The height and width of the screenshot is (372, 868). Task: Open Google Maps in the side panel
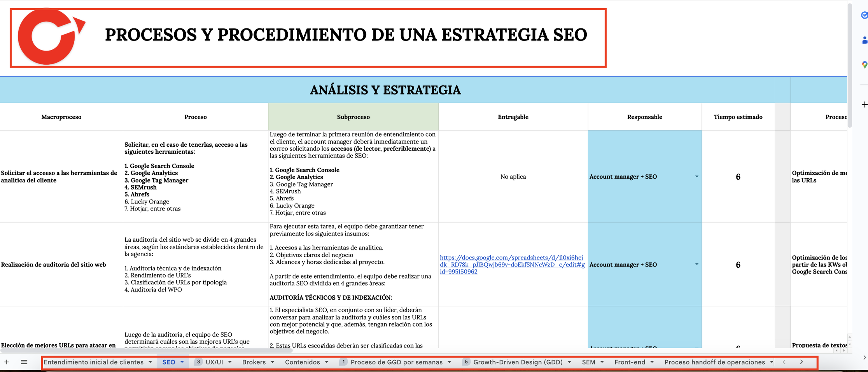click(864, 65)
